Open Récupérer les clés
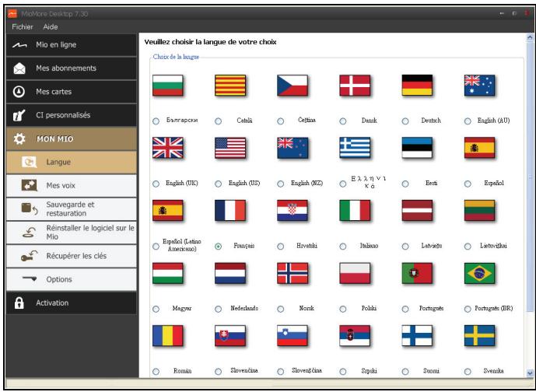 click(71, 256)
